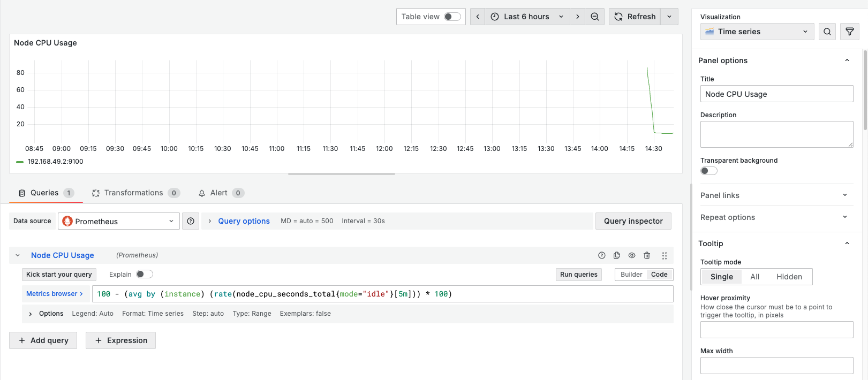Add an Expression
868x380 pixels.
click(120, 340)
